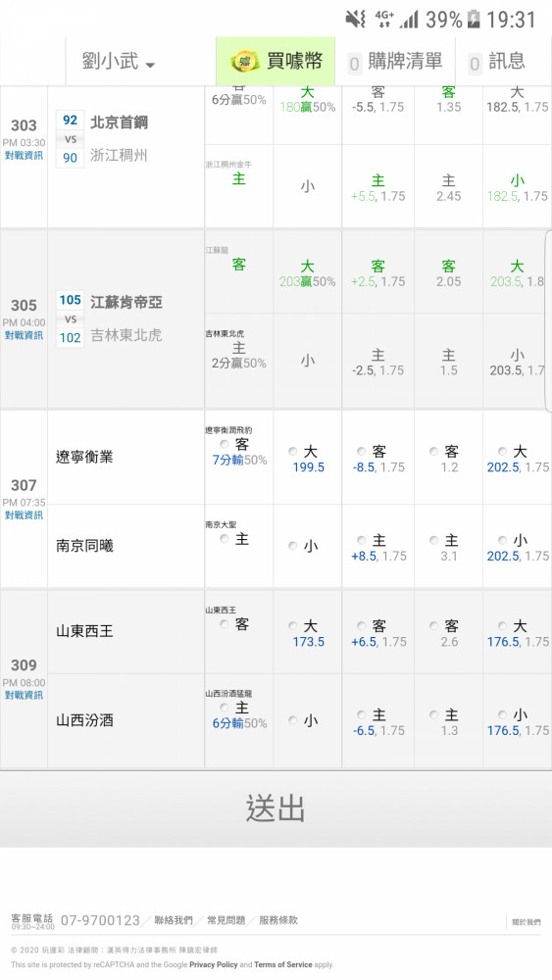Tap the 4G+ signal indicator icon
The image size is (552, 980).
click(x=384, y=20)
